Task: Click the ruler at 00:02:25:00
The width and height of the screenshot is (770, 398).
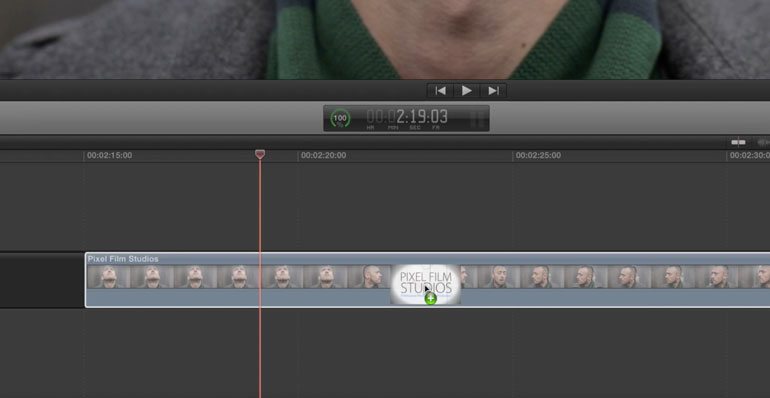Action: pyautogui.click(x=538, y=155)
